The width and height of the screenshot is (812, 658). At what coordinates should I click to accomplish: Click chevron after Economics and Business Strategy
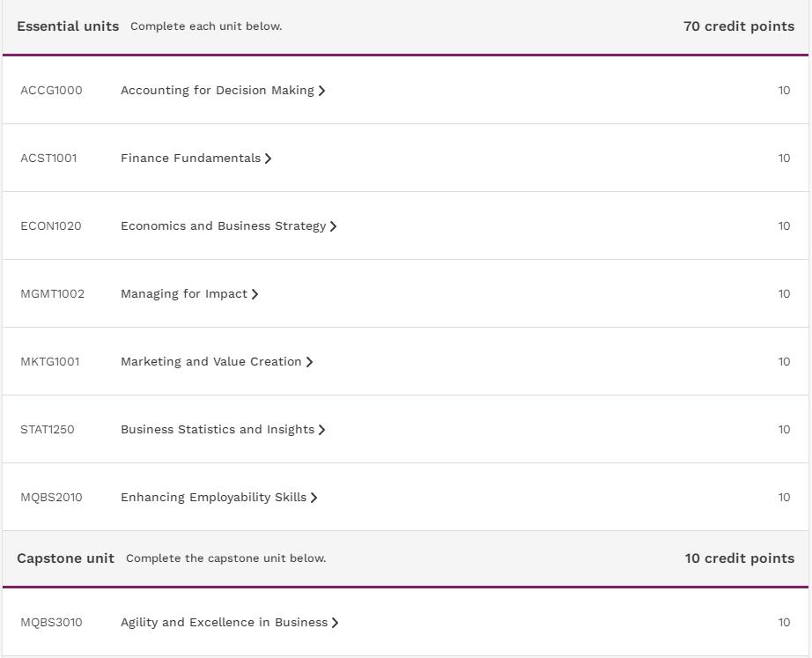coord(333,226)
